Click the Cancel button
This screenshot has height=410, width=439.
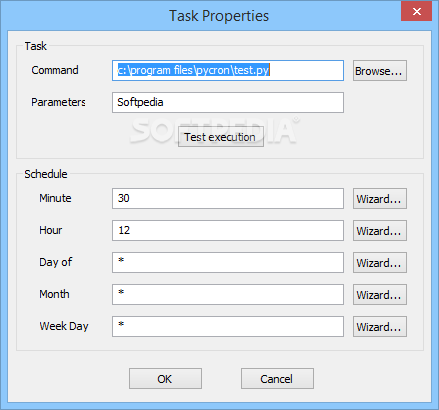(277, 378)
